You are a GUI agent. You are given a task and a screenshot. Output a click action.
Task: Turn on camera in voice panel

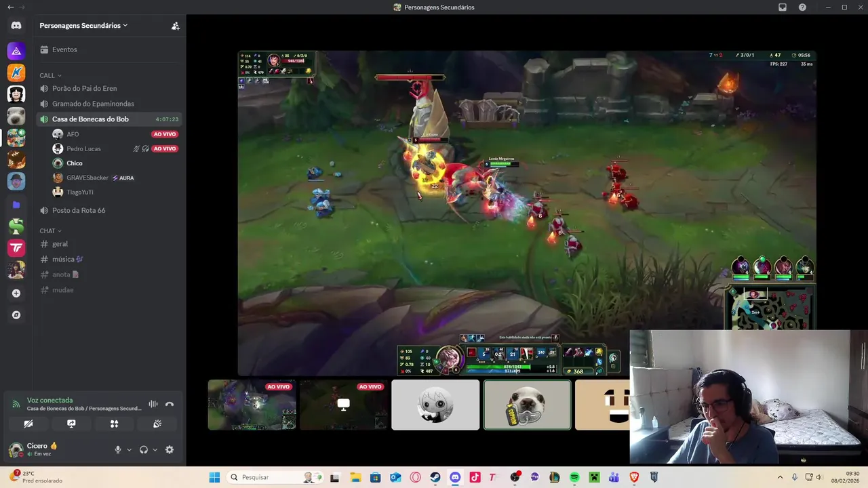point(28,424)
